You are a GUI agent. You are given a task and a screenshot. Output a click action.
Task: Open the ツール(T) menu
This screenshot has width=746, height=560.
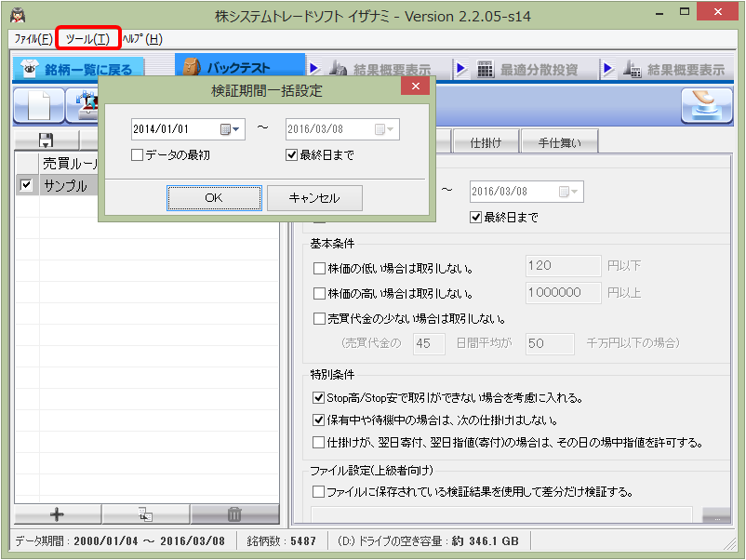coord(87,38)
